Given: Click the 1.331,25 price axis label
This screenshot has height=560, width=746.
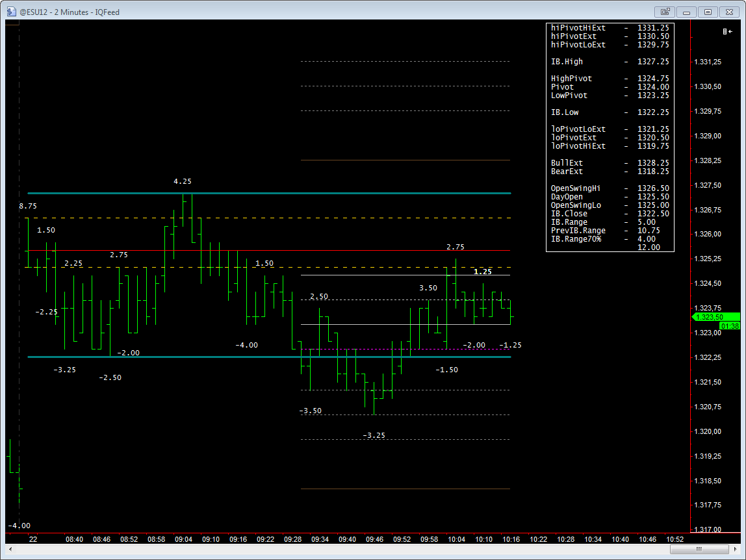Looking at the screenshot, I should coord(708,62).
